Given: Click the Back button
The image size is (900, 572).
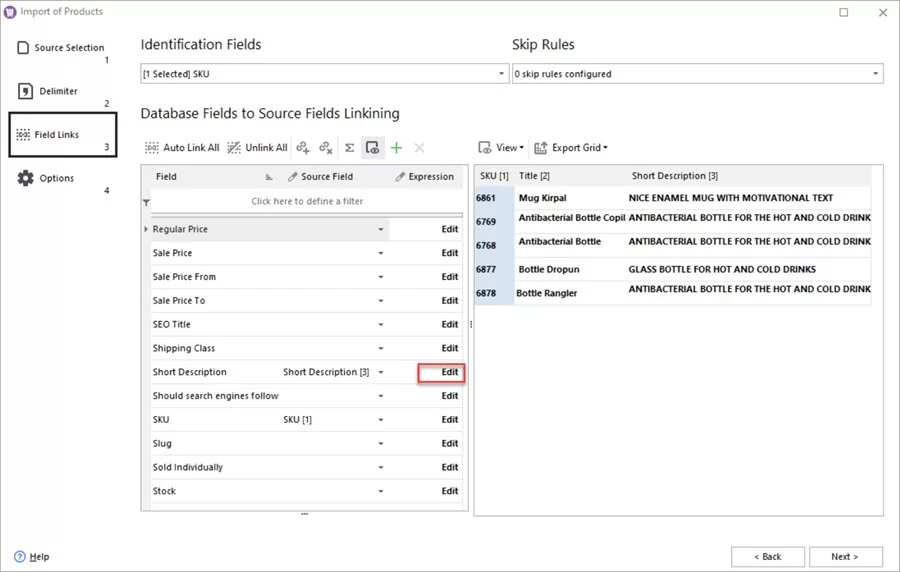Looking at the screenshot, I should [x=767, y=556].
